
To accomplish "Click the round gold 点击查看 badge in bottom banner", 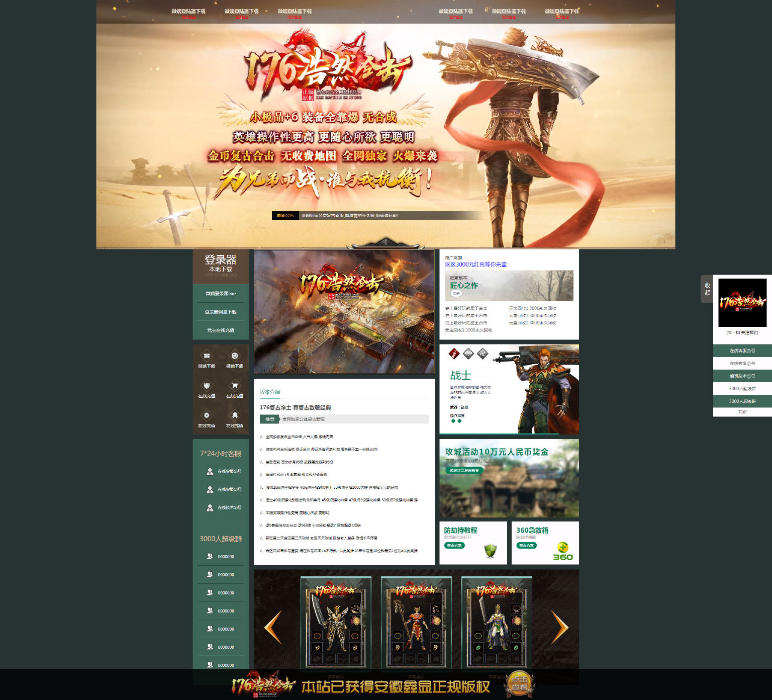I will click(520, 684).
